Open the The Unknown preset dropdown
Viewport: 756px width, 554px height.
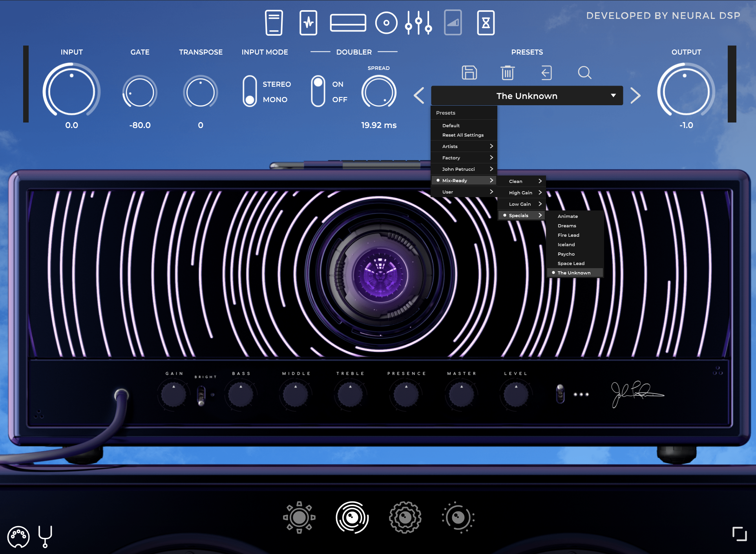tap(527, 96)
